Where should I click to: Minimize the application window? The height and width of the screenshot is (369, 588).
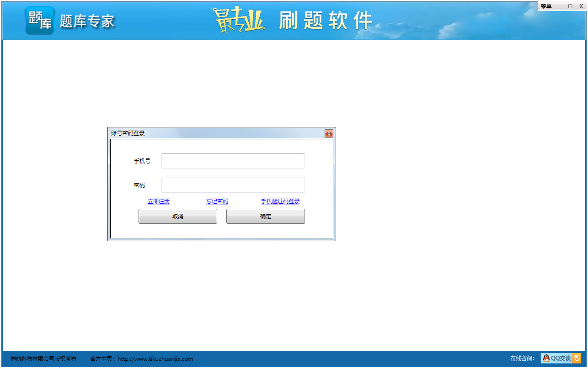coord(560,6)
